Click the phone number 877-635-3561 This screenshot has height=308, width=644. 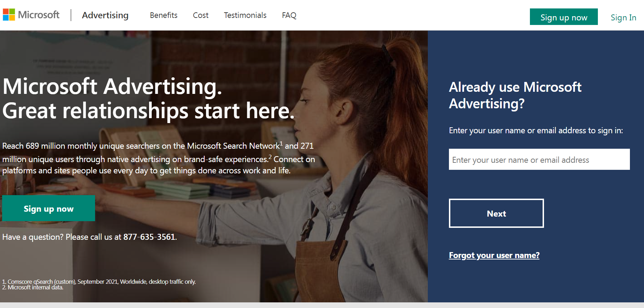[149, 237]
